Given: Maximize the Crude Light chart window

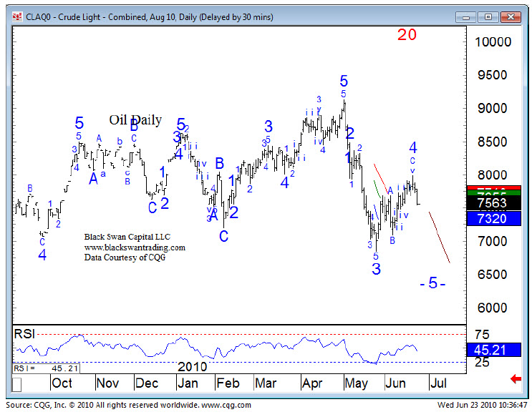Looking at the screenshot, I should (488, 17).
